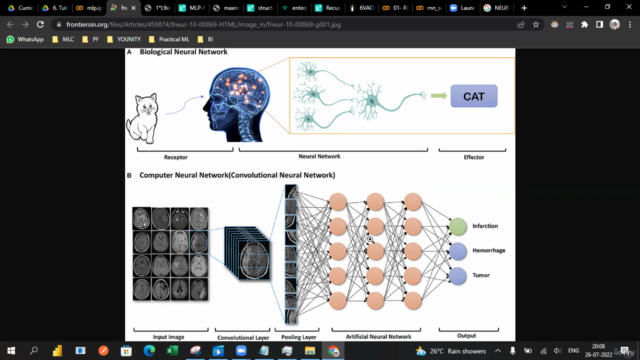Click the CAT label box in the diagram
The image size is (640, 360).
tap(474, 96)
